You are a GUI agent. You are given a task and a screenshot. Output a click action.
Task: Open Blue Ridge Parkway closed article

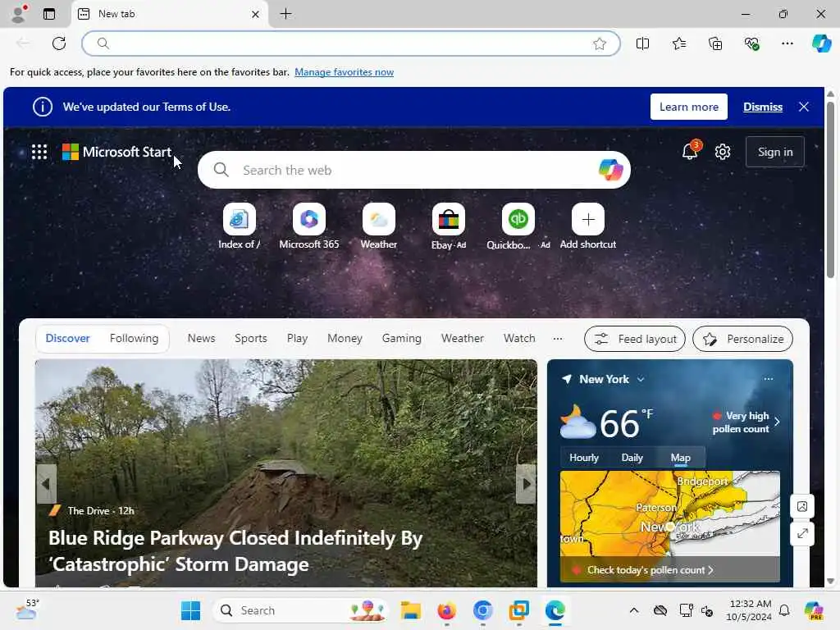[235, 551]
